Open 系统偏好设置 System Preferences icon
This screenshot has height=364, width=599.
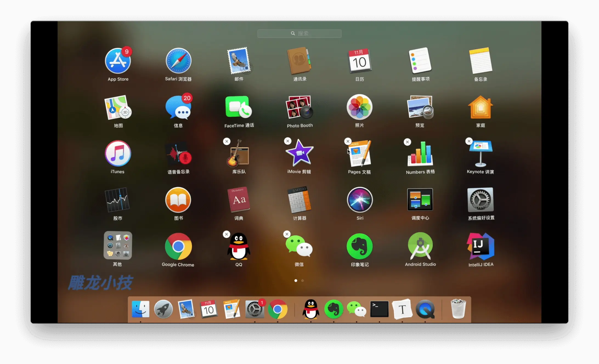pyautogui.click(x=481, y=200)
